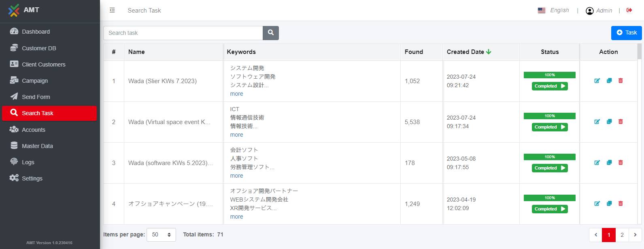Click the 100% progress bar for オフショアキャンペーン
Screen dimensions: 644x249
[550, 198]
